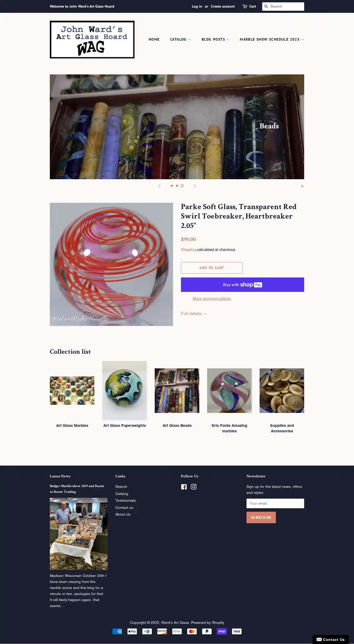Open the Instagram profile icon
Image resolution: width=354 pixels, height=644 pixels.
click(194, 487)
